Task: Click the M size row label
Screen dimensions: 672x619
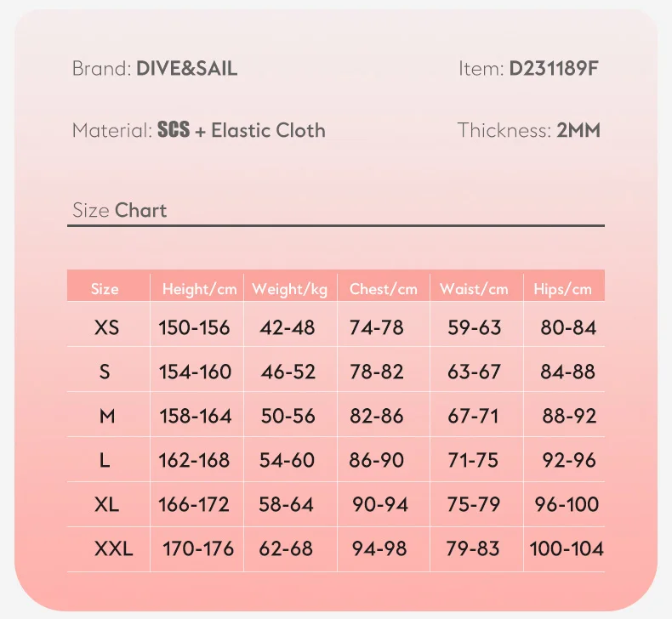Action: [106, 416]
